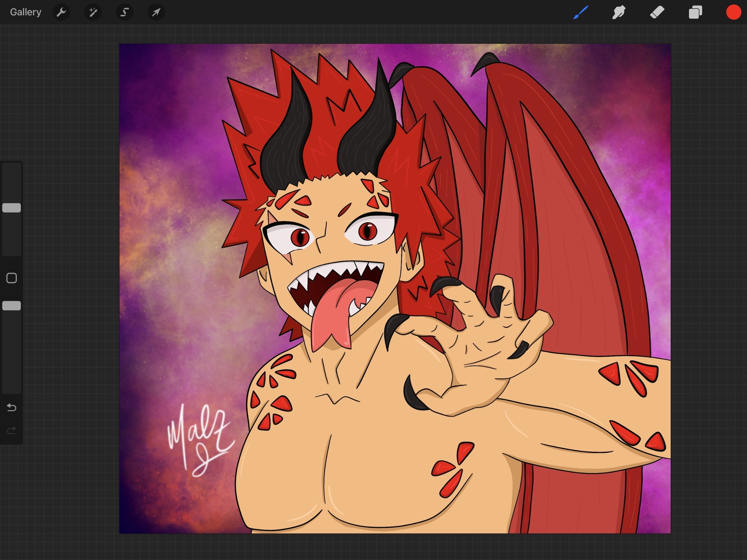Redo the last undone action
This screenshot has width=747, height=560.
[12, 431]
